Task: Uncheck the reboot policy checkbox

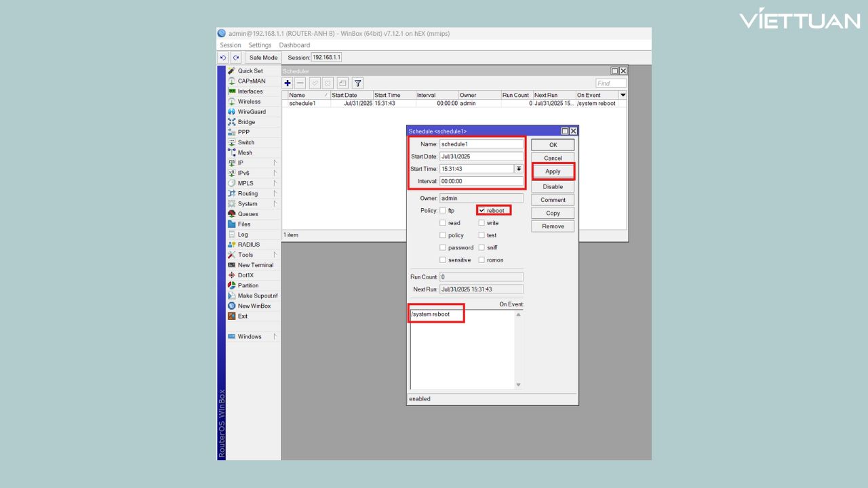Action: (x=481, y=211)
